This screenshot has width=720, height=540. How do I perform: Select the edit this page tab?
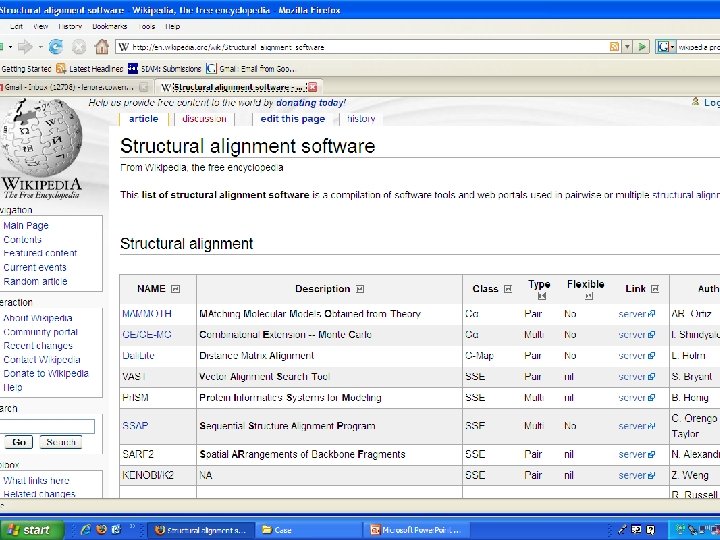tap(292, 119)
